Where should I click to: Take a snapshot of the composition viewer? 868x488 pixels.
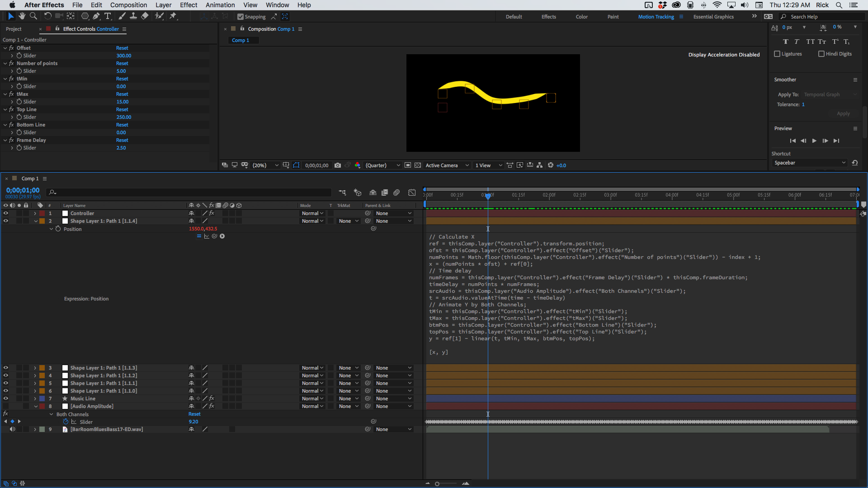point(338,165)
